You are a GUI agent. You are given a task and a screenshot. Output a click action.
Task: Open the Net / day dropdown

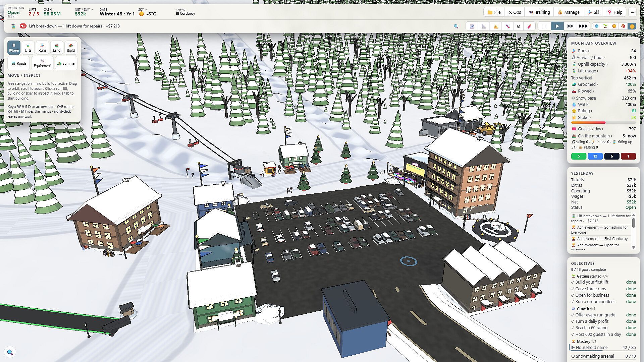click(x=84, y=12)
